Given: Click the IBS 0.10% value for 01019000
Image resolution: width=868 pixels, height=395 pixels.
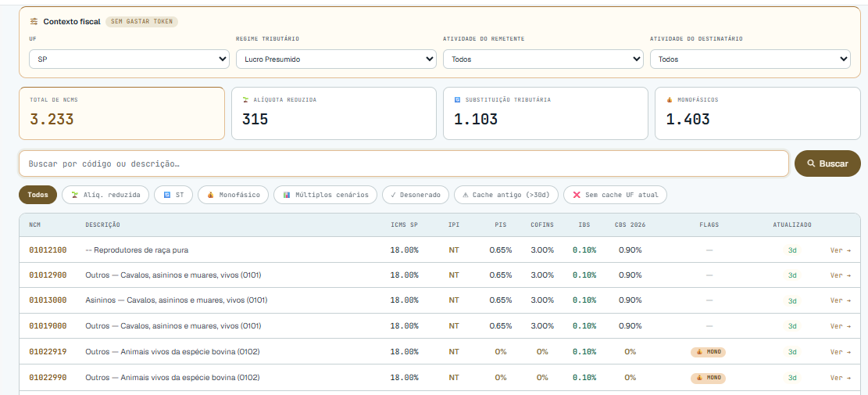Looking at the screenshot, I should click(584, 325).
